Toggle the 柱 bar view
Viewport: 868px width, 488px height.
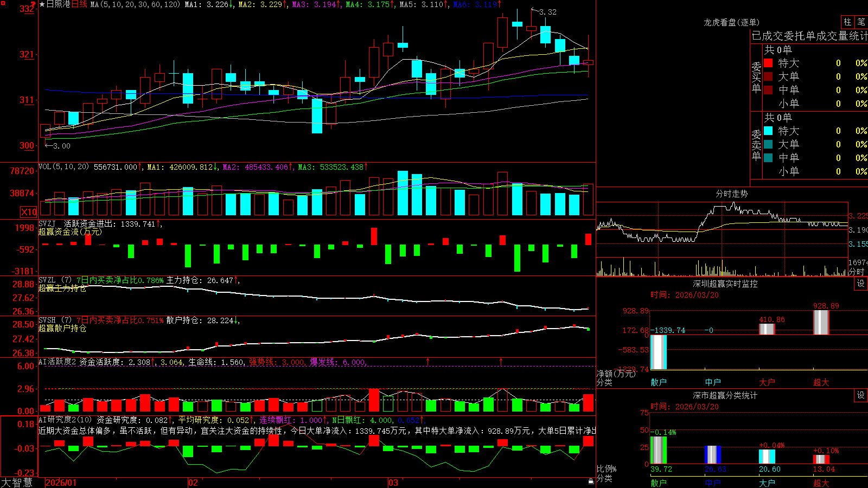847,22
